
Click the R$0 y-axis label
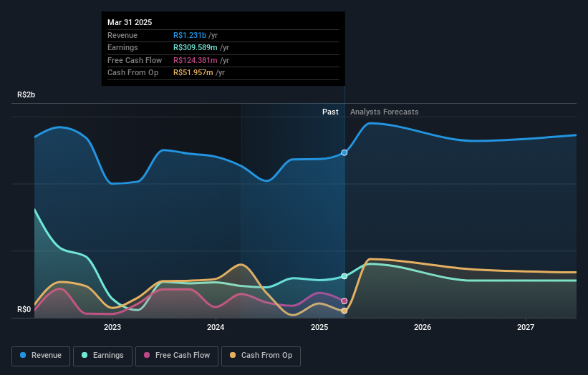(x=24, y=309)
